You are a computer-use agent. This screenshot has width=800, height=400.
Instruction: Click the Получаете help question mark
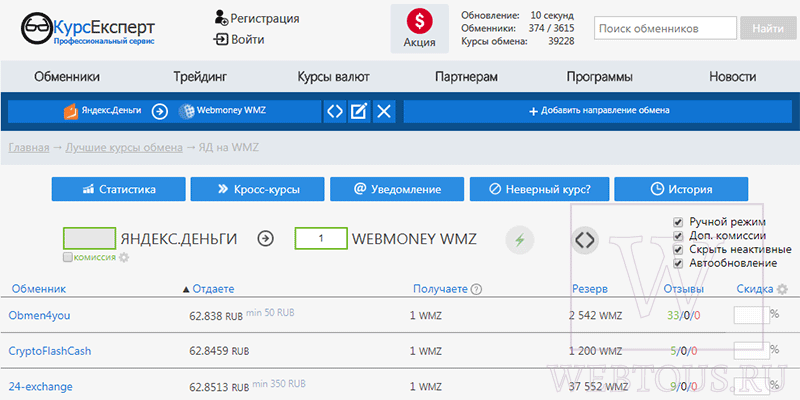pyautogui.click(x=476, y=289)
